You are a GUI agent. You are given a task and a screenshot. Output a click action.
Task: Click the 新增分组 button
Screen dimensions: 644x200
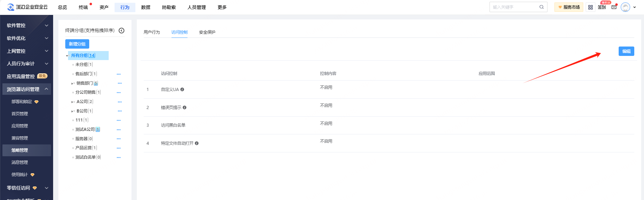(77, 44)
